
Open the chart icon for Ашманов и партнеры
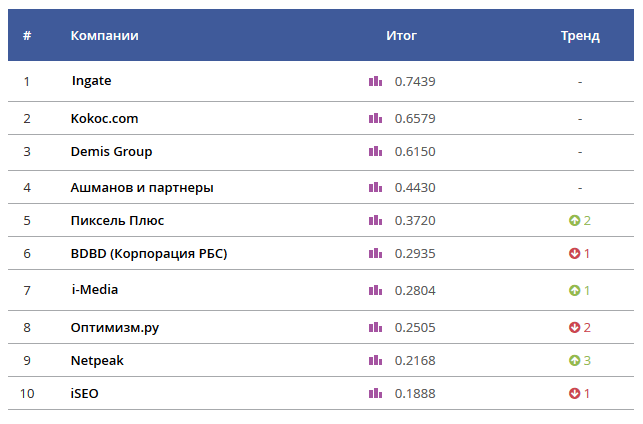point(375,187)
